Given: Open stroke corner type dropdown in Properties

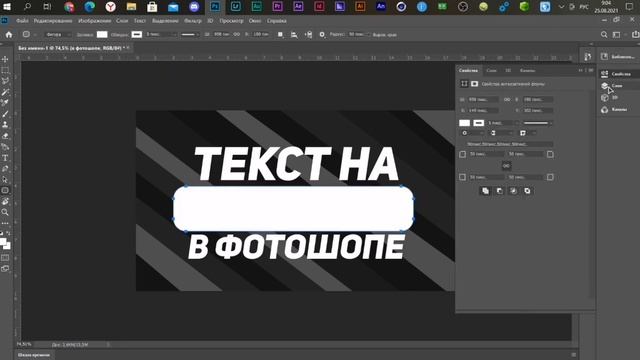Looking at the screenshot, I should 528,133.
